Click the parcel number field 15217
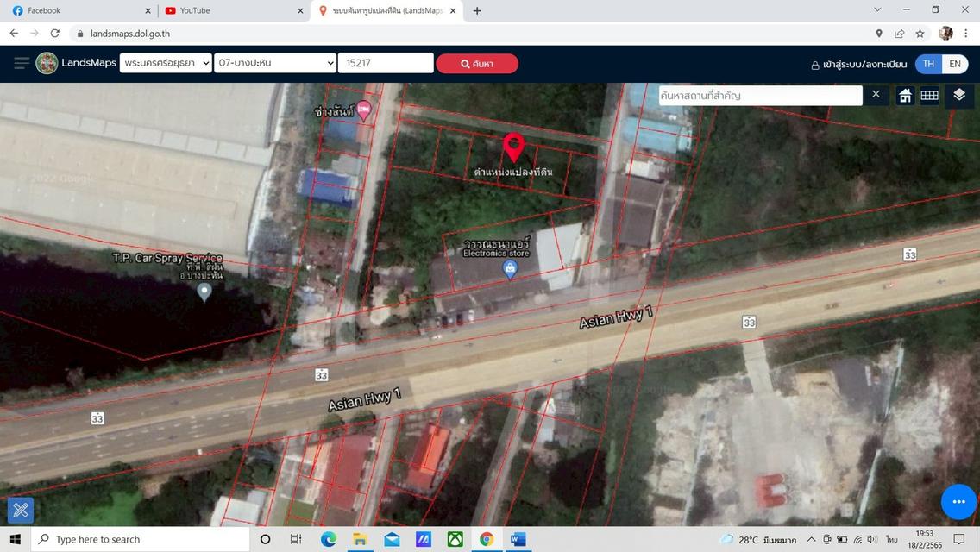Screen dimensions: 980x552 coord(385,64)
